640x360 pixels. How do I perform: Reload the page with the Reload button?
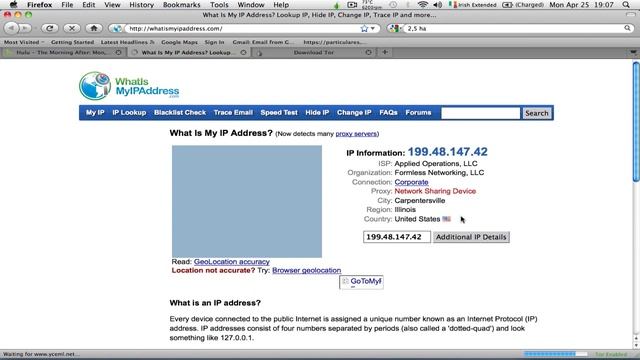(x=50, y=28)
